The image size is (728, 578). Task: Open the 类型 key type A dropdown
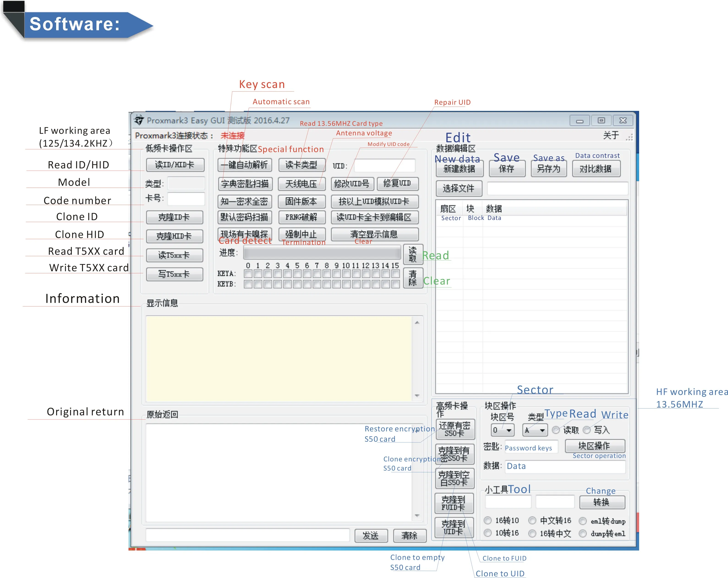535,430
